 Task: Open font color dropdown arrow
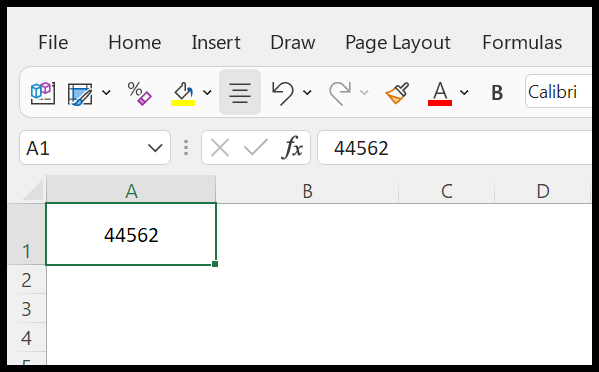(464, 92)
